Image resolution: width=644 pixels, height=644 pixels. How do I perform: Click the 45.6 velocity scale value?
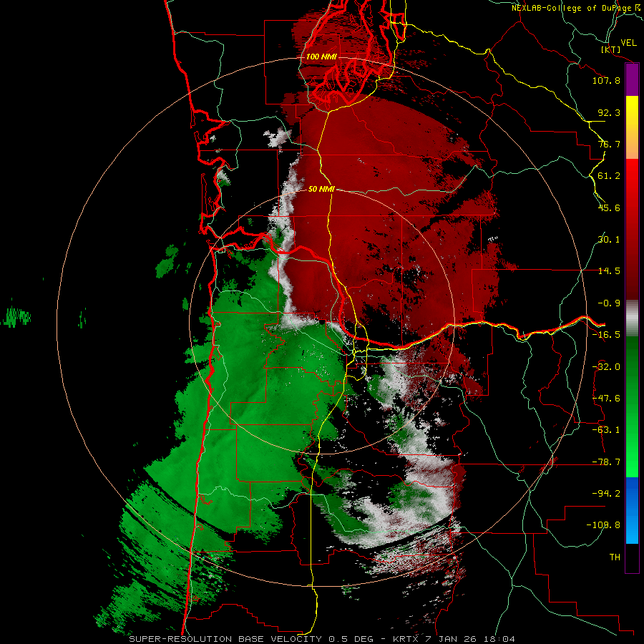[x=609, y=208]
